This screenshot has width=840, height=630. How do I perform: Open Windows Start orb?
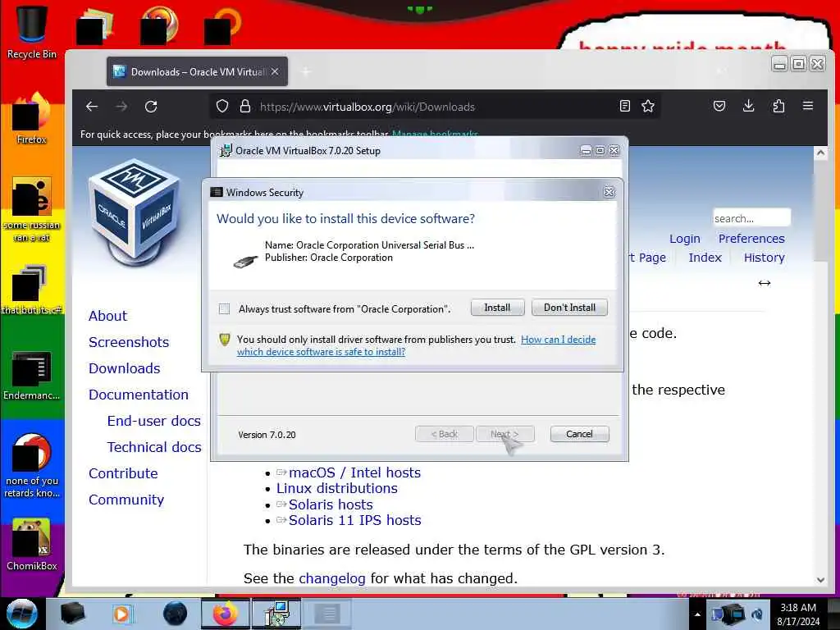(22, 614)
